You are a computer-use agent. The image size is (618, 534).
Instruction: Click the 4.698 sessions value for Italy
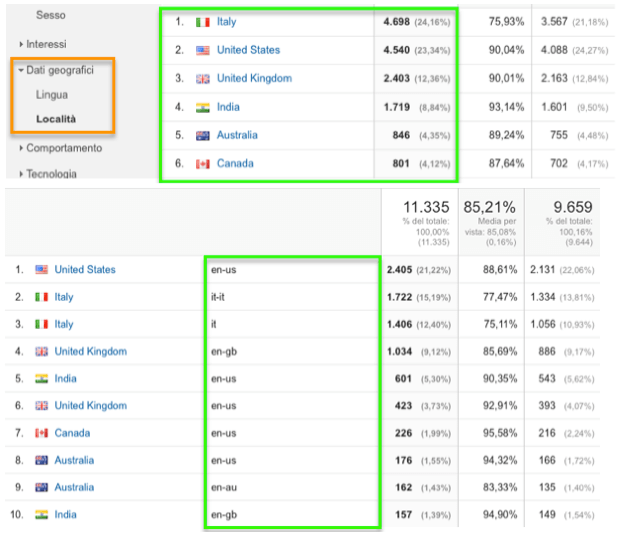pos(396,22)
